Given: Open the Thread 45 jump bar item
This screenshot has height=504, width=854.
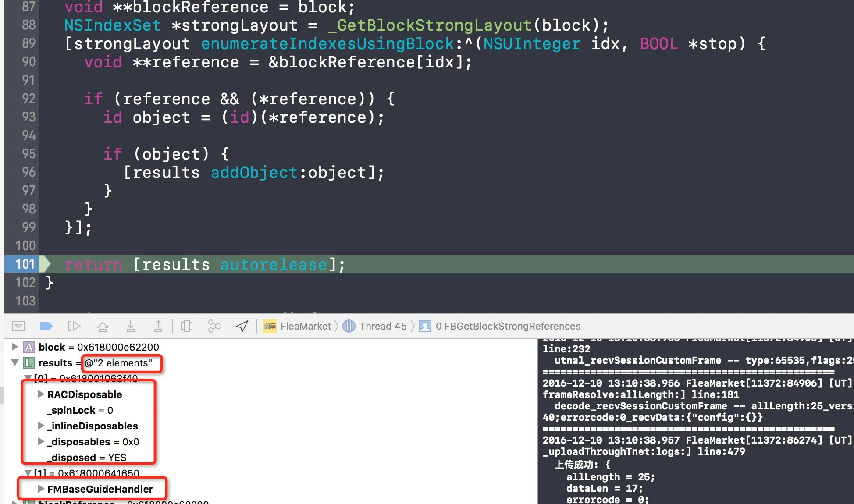Looking at the screenshot, I should point(382,326).
